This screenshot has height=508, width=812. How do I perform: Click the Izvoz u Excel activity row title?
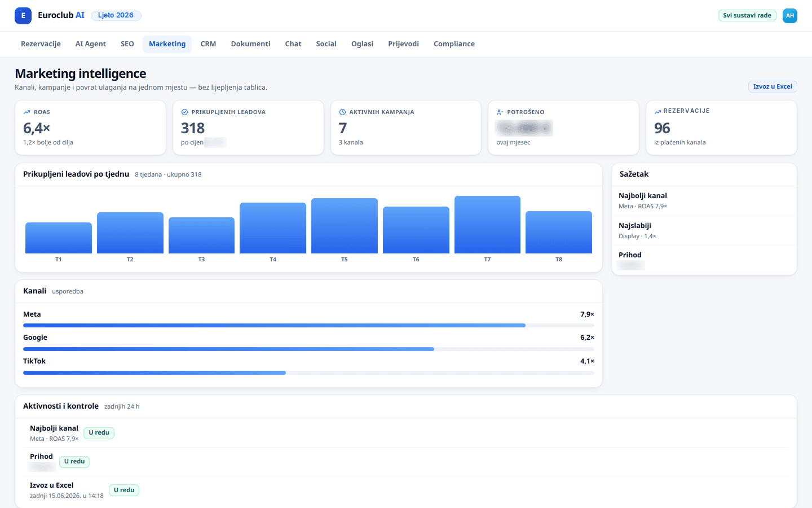(51, 485)
